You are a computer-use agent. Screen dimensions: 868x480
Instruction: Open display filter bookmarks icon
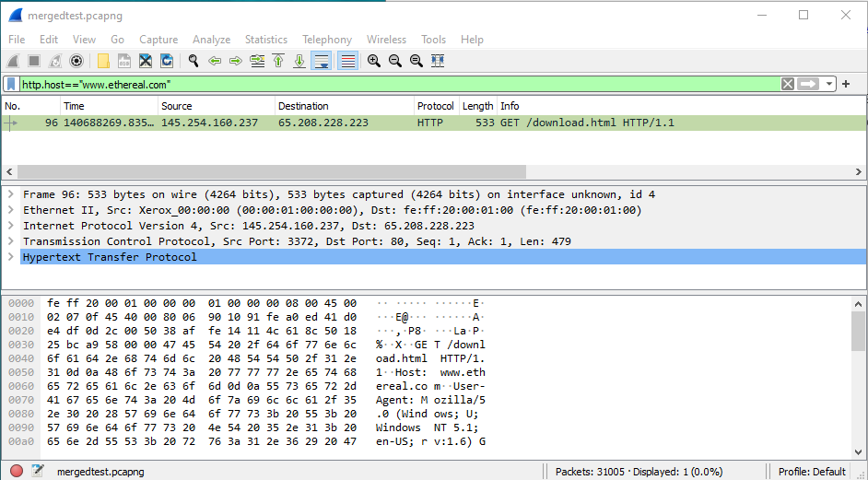click(11, 84)
